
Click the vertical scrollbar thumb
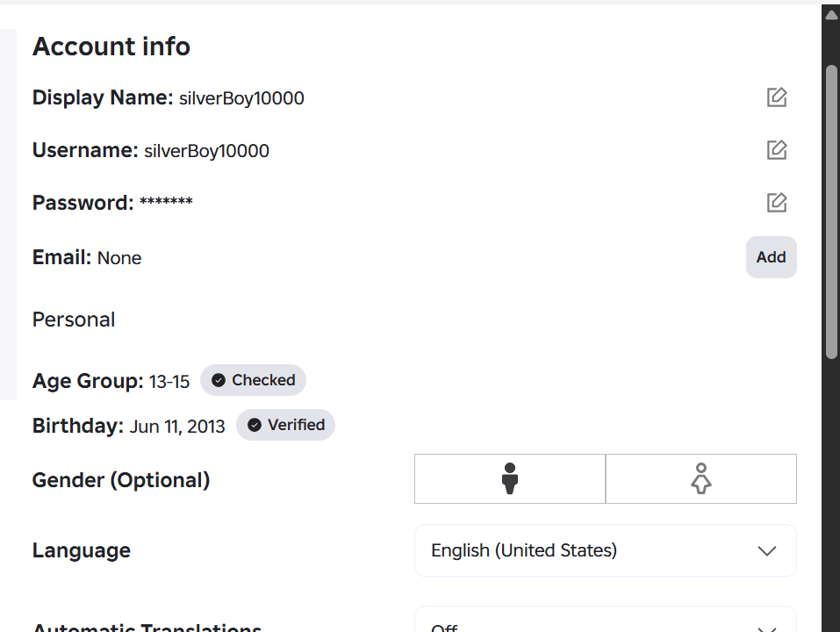pos(831,212)
